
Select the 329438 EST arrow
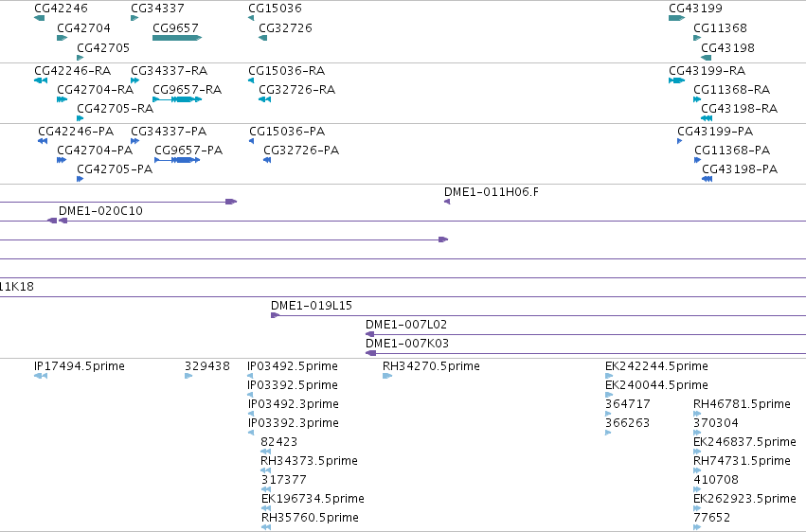coord(188,376)
